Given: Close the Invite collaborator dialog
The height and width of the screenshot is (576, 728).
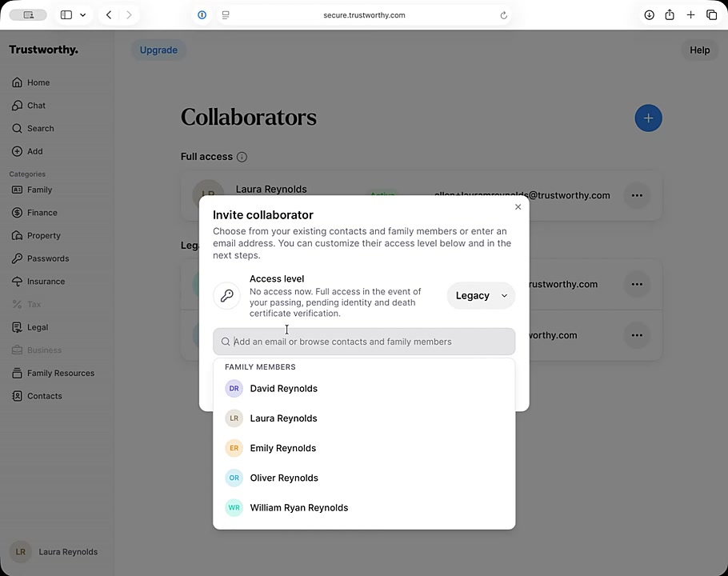Looking at the screenshot, I should [518, 207].
